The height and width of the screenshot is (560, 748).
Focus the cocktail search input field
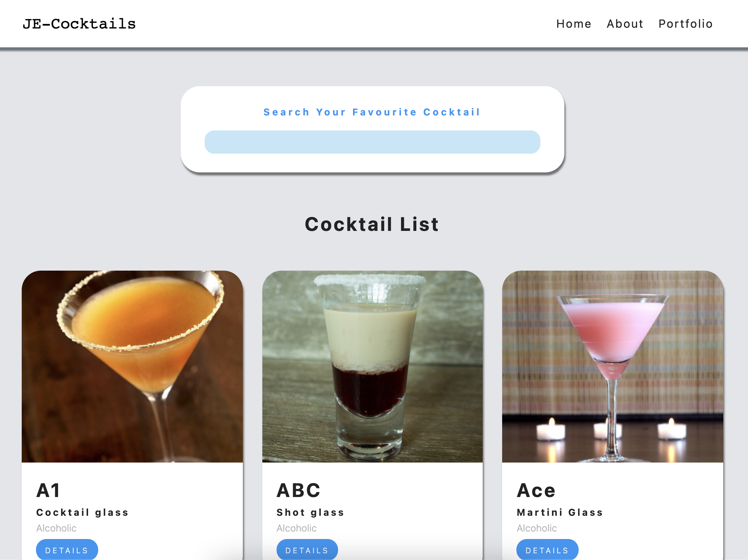[x=372, y=142]
